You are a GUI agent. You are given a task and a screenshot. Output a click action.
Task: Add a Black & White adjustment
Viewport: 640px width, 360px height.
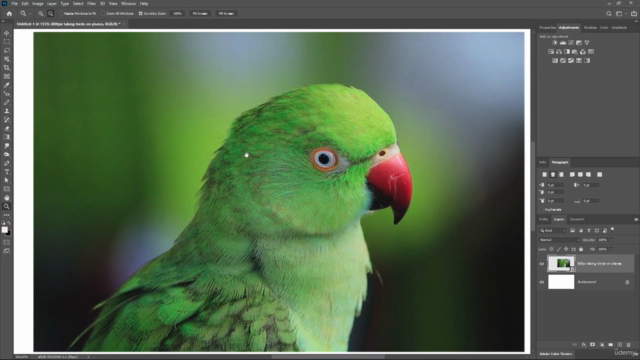tap(567, 52)
